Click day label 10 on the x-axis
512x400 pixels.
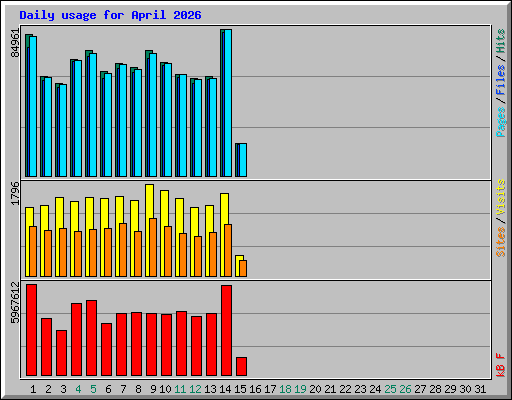tap(165, 389)
